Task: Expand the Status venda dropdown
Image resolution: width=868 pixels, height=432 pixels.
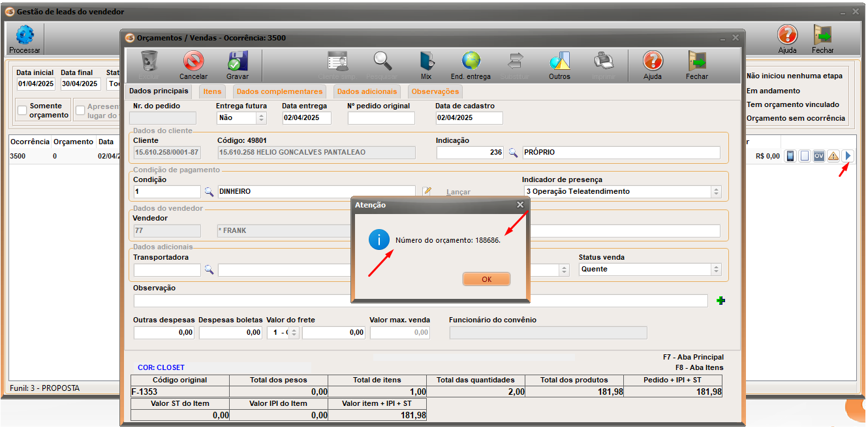Action: [716, 270]
